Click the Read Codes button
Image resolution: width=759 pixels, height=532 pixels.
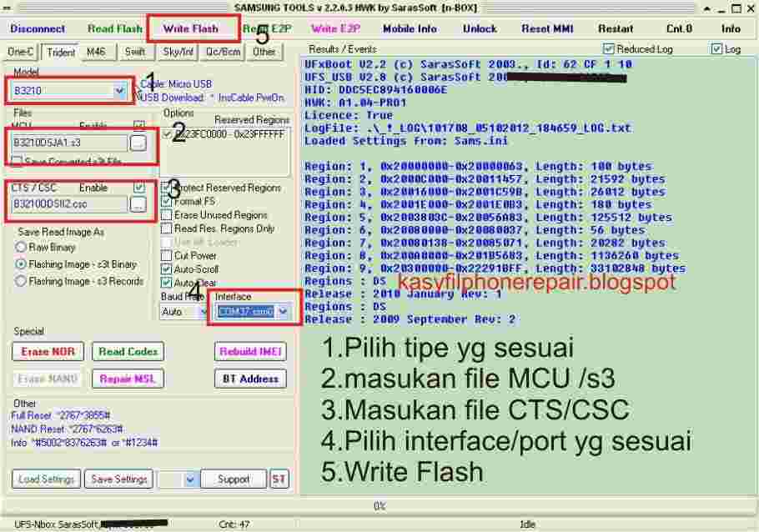[x=128, y=351]
